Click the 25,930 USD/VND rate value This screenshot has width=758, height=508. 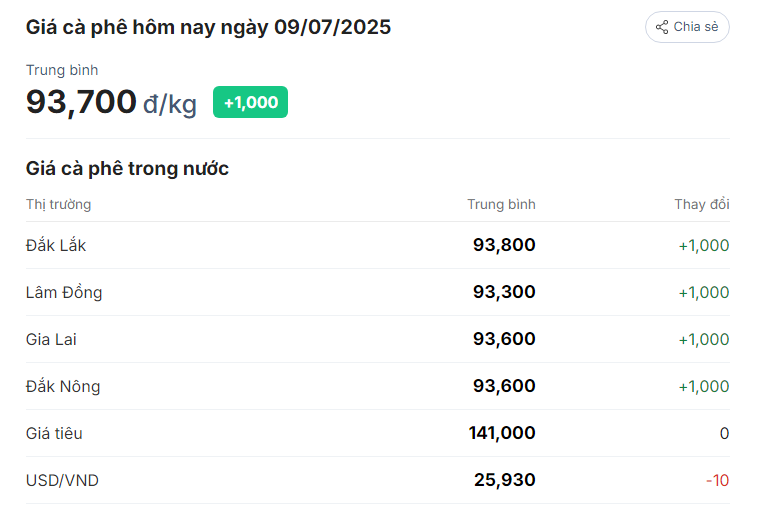point(505,480)
